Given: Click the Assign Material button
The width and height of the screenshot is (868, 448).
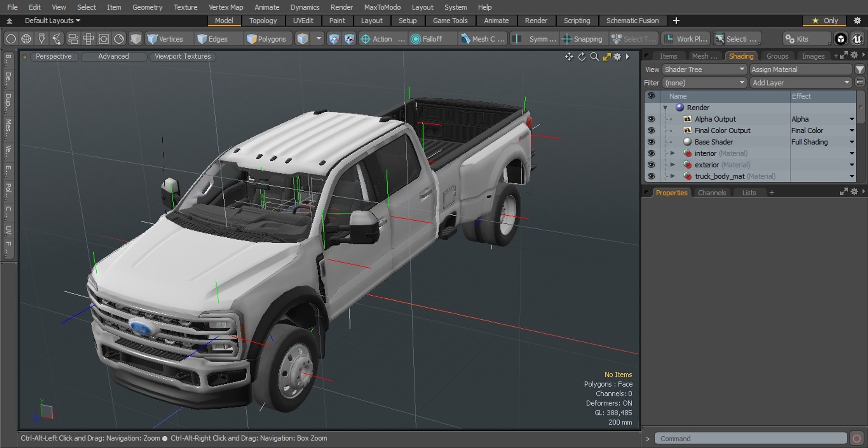Looking at the screenshot, I should coord(801,70).
